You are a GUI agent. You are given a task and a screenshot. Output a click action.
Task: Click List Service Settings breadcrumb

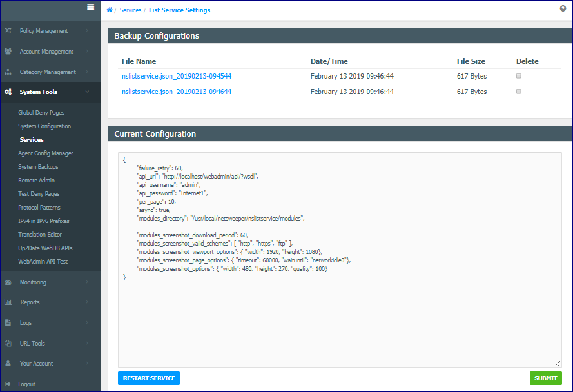[x=179, y=10]
